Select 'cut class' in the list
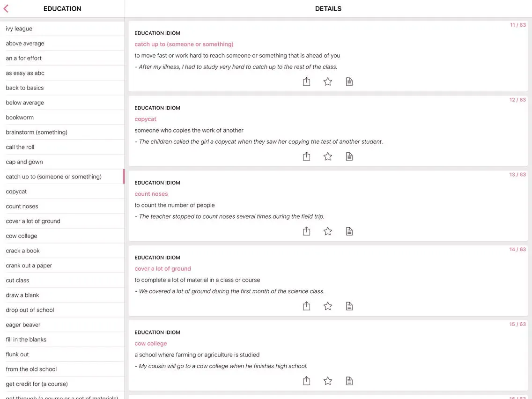Image resolution: width=532 pixels, height=399 pixels. coord(62,280)
